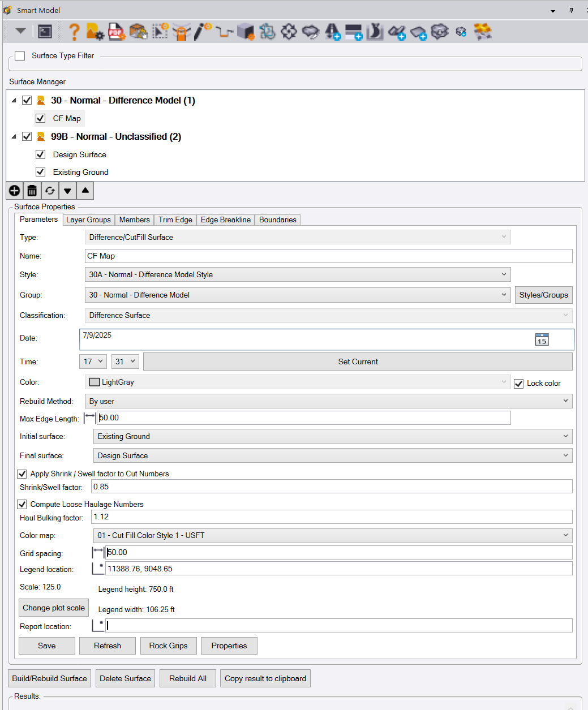Open the Final surface dropdown
588x710 pixels.
point(333,455)
